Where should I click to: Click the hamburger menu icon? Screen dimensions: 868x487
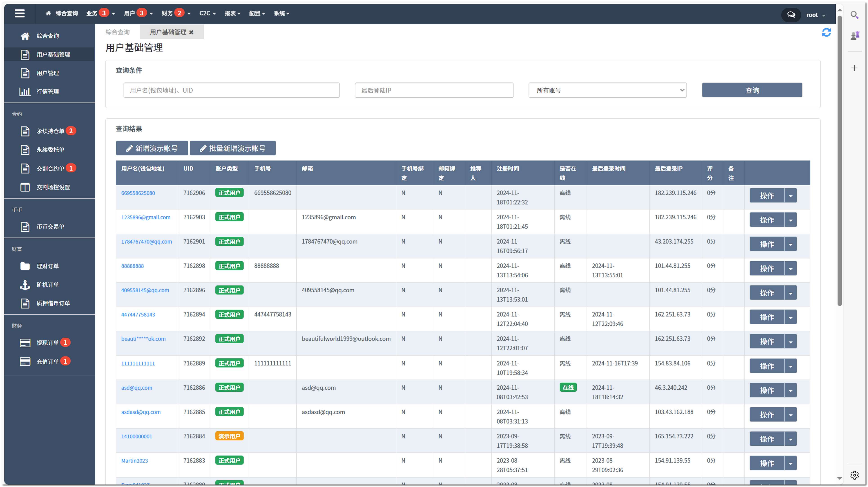click(x=20, y=13)
